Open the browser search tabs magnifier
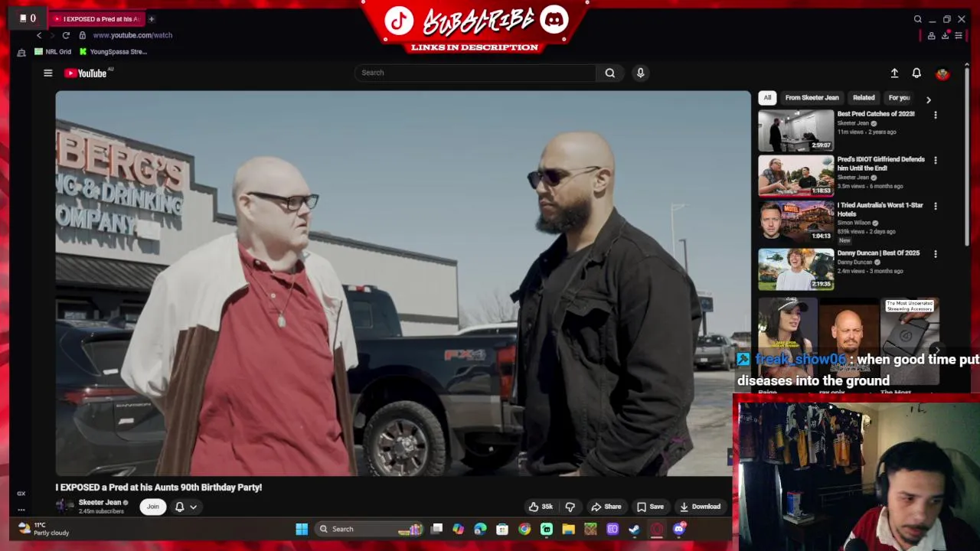 [918, 19]
